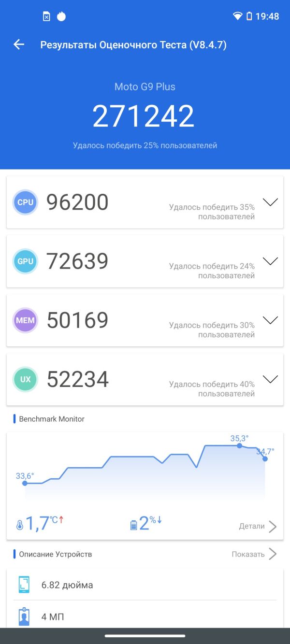The image size is (290, 644).
Task: Tap the navigation home gesture bar
Action: tap(145, 636)
